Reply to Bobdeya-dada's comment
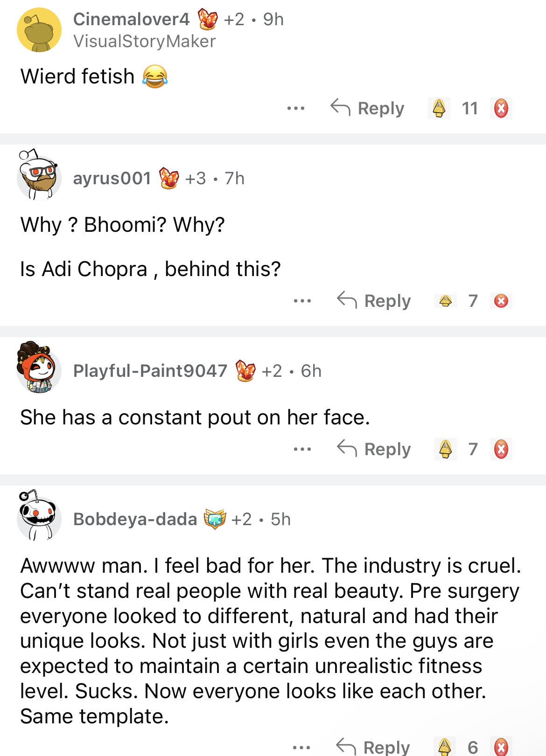 (373, 747)
